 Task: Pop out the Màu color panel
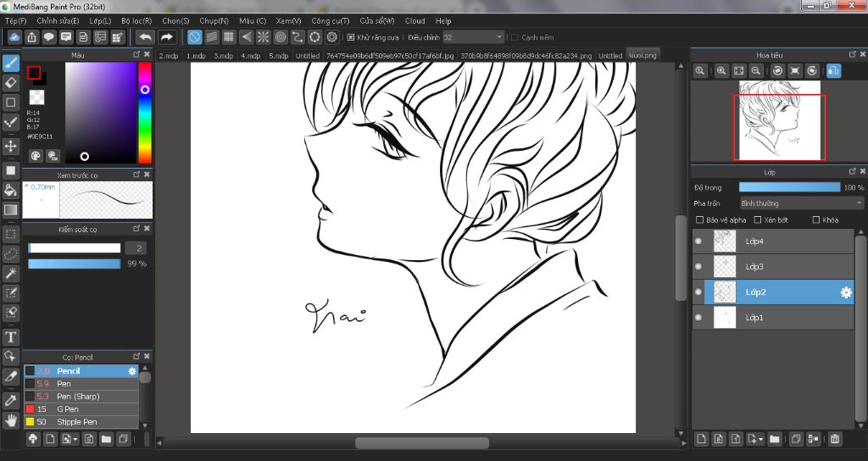click(136, 54)
